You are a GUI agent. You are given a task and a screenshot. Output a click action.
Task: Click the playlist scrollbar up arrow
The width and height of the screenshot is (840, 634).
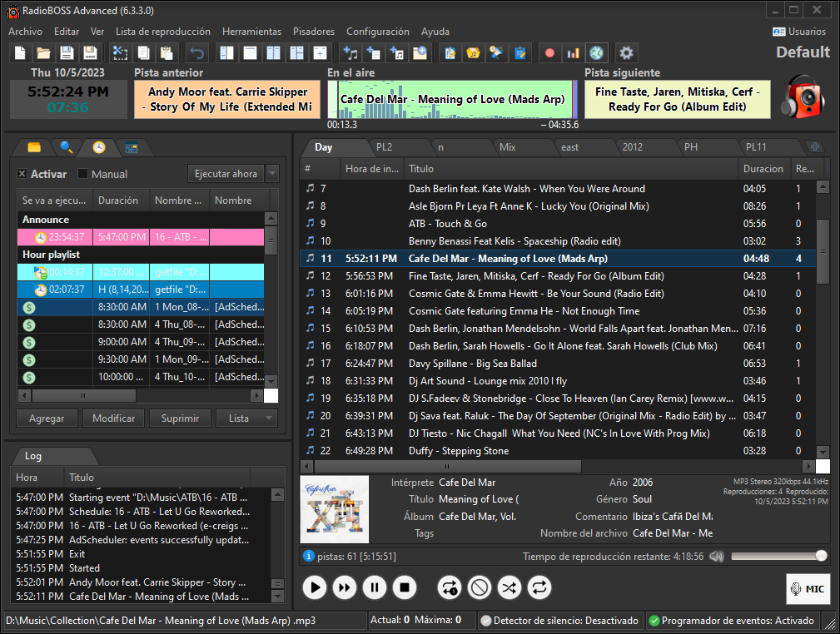pyautogui.click(x=823, y=187)
